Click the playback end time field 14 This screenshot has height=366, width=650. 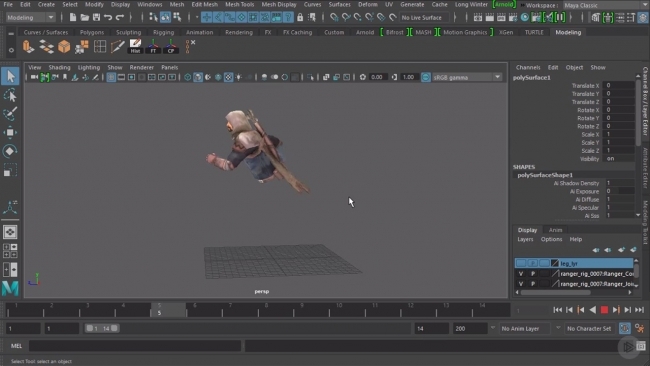click(432, 328)
